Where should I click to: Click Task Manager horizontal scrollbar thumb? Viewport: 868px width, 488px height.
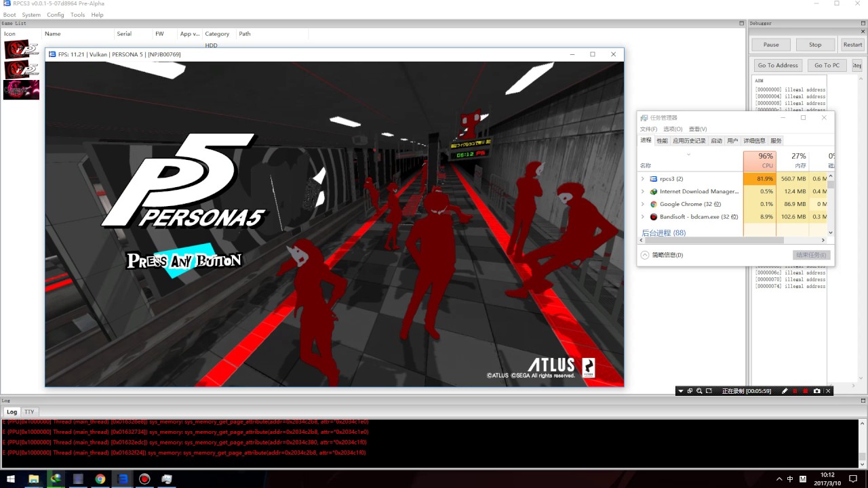click(x=715, y=240)
